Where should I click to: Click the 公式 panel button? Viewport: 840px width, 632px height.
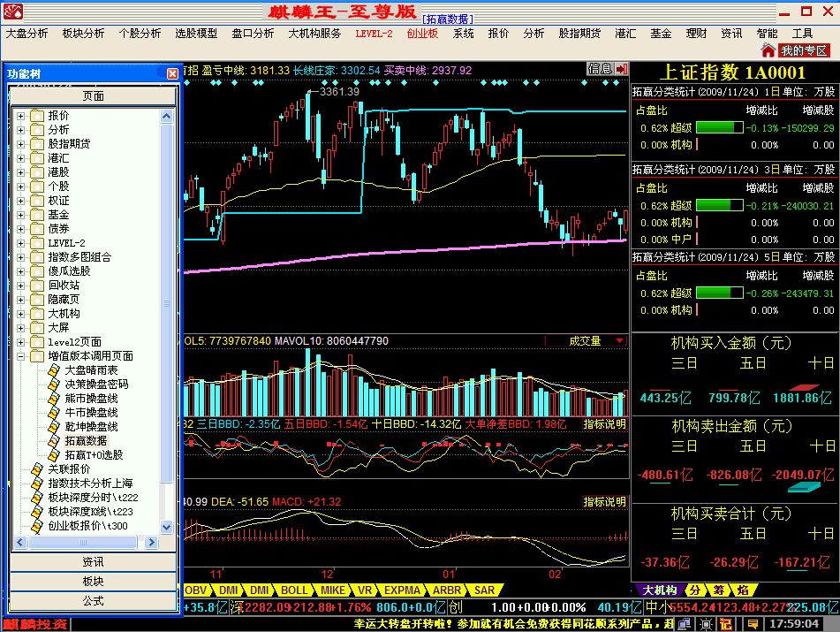pyautogui.click(x=94, y=601)
